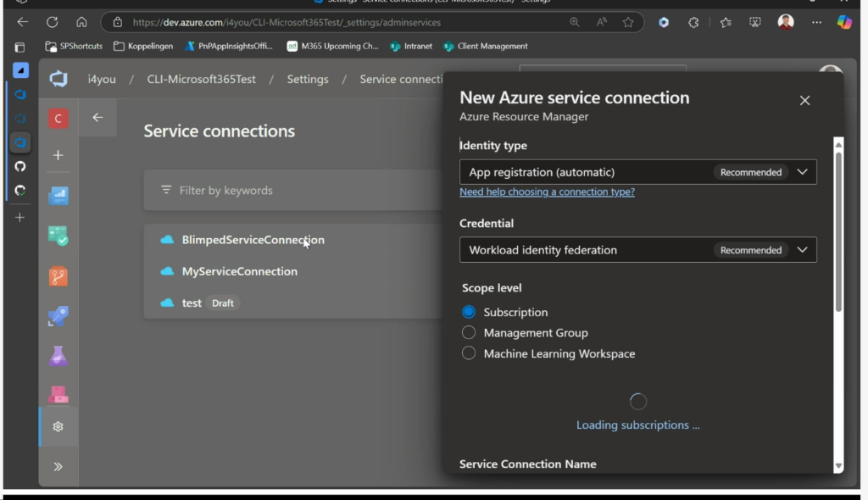Add a new tab using the vertical tabs plus
Viewport: 868px width, 500px height.
pyautogui.click(x=20, y=217)
